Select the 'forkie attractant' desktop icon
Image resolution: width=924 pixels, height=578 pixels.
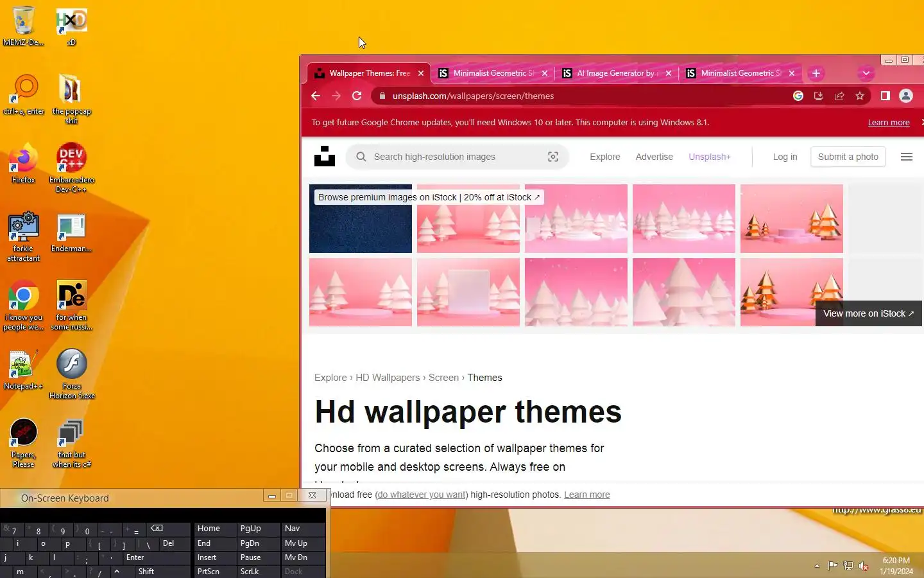click(x=24, y=236)
